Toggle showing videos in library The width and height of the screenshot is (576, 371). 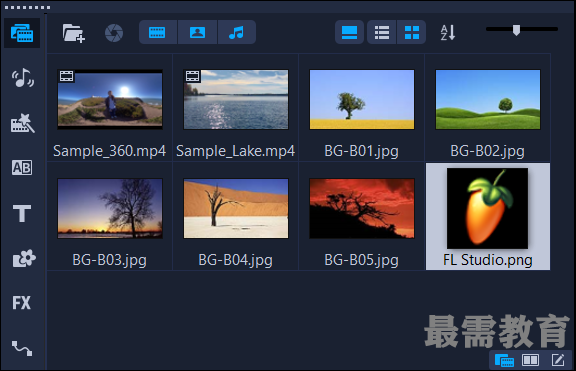(158, 32)
